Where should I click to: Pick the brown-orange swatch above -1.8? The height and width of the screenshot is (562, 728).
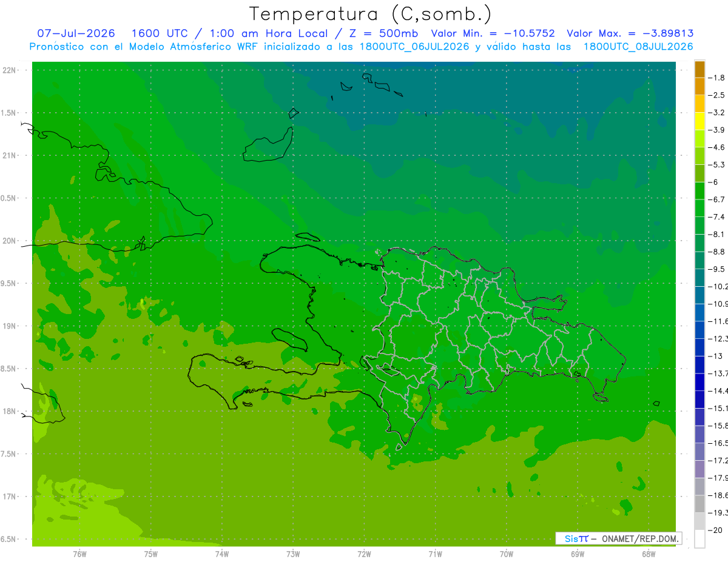[x=699, y=69]
